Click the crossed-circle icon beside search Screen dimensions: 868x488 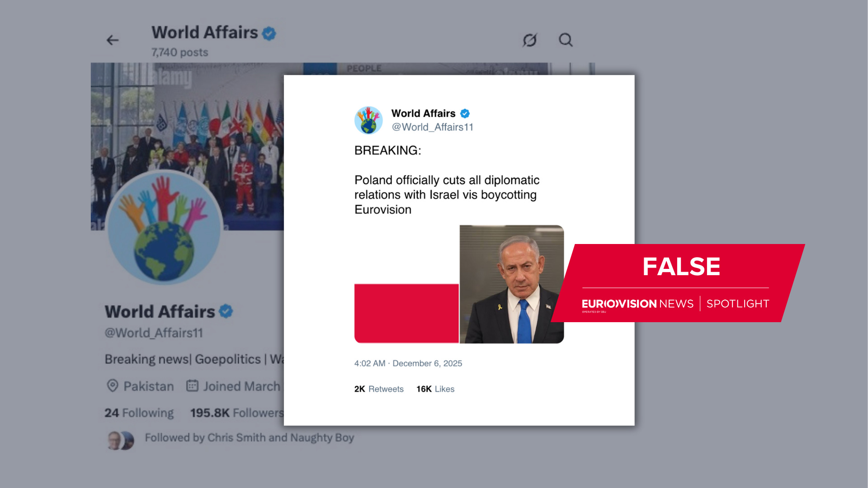click(x=530, y=40)
